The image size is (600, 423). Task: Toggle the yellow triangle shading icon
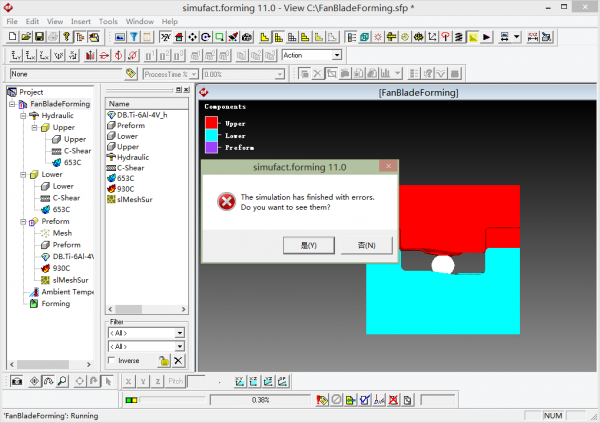(x=473, y=37)
